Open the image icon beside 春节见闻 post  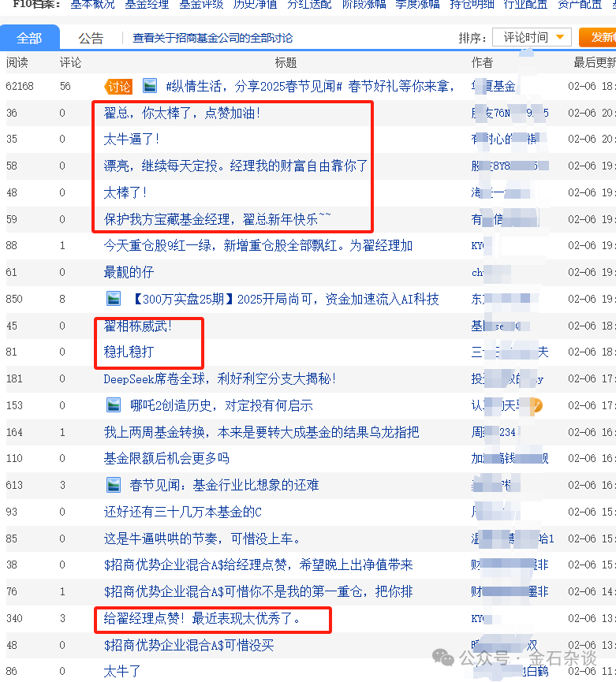[x=114, y=485]
